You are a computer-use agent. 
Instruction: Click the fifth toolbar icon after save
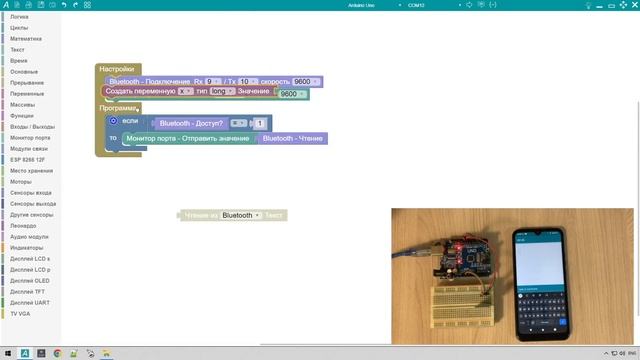pos(52,5)
